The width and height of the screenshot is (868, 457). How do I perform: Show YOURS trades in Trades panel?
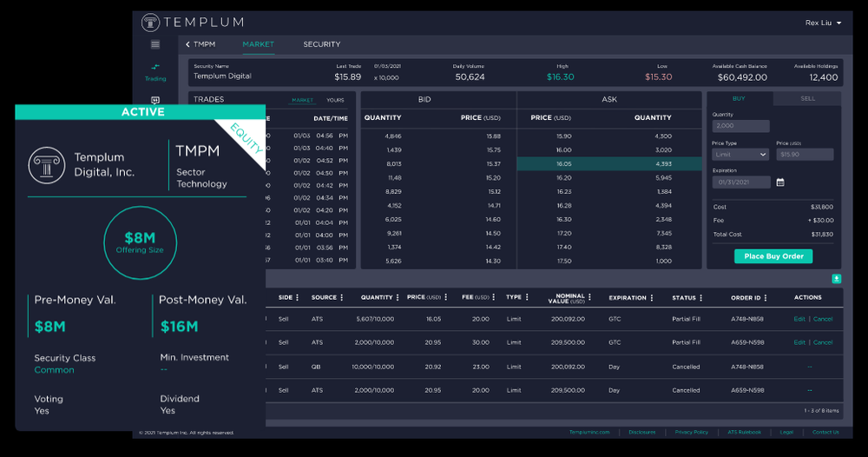click(x=335, y=100)
